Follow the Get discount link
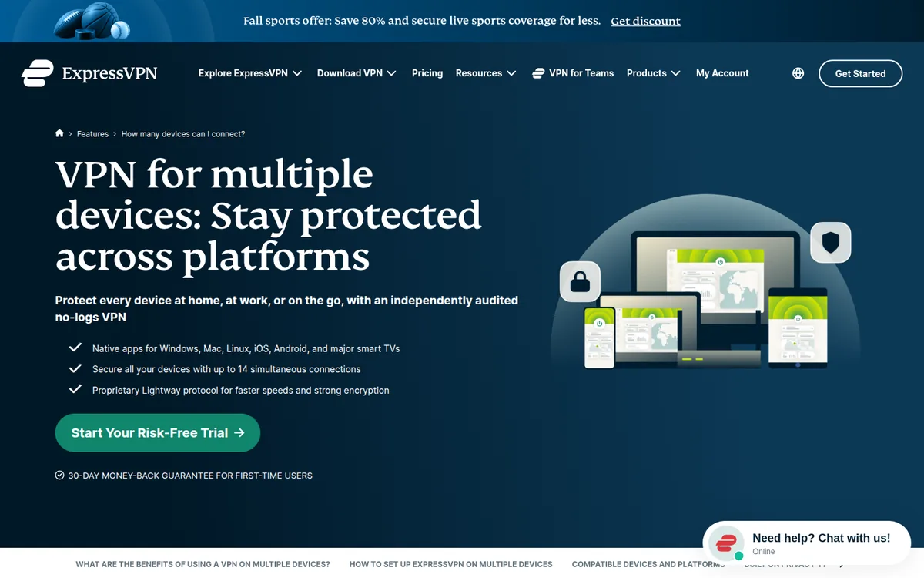 click(x=645, y=22)
